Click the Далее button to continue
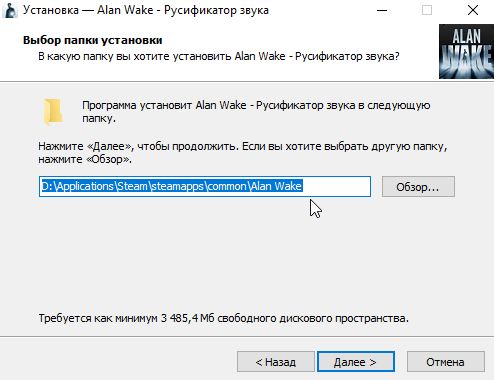494x380 pixels. (x=356, y=362)
